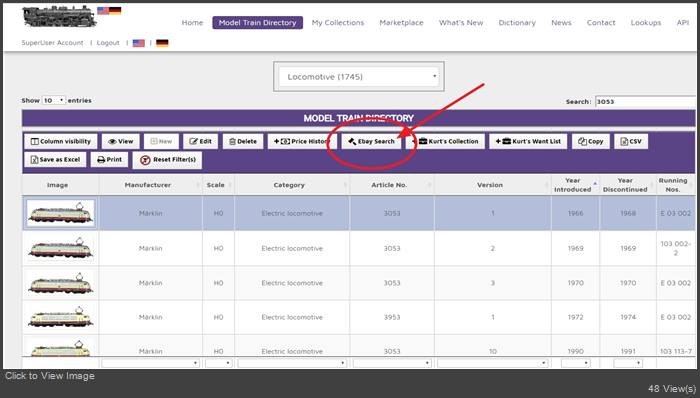700x398 pixels.
Task: Click the New button
Action: click(161, 141)
